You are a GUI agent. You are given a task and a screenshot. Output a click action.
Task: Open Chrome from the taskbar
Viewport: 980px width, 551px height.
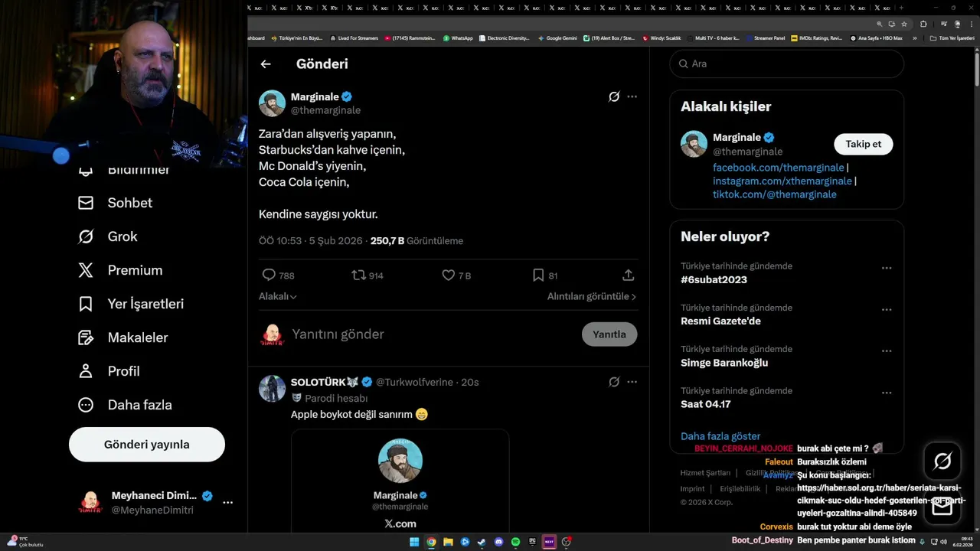pyautogui.click(x=431, y=542)
